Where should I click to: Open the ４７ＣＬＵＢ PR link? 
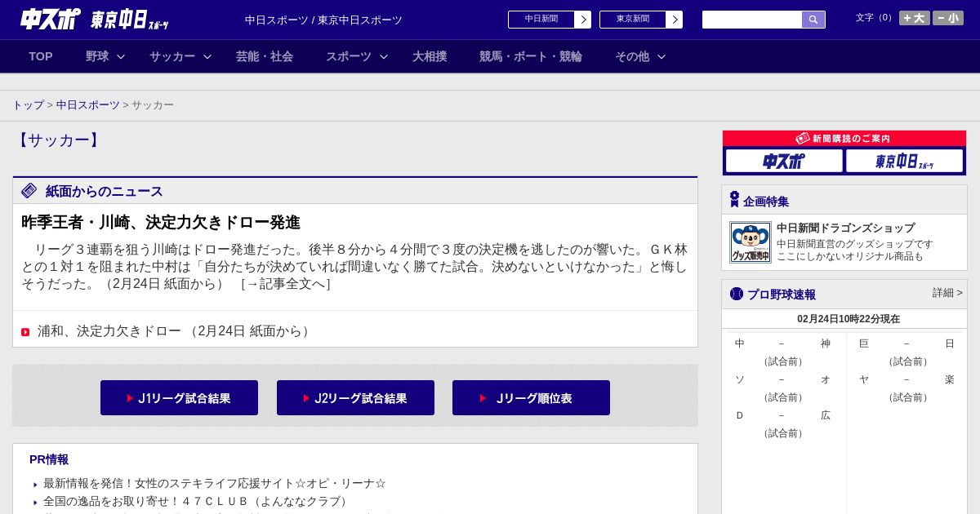click(x=198, y=501)
